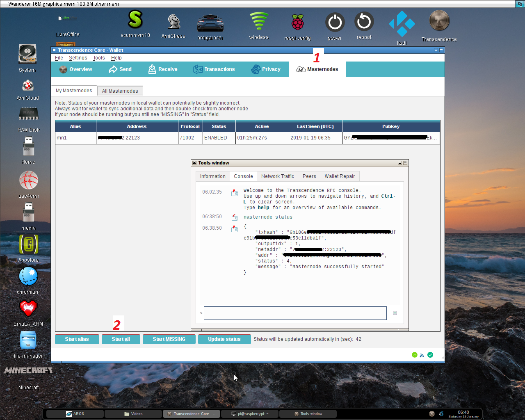The height and width of the screenshot is (420, 525).
Task: Click the green up-arrow status icon in wallet
Action: [415, 355]
